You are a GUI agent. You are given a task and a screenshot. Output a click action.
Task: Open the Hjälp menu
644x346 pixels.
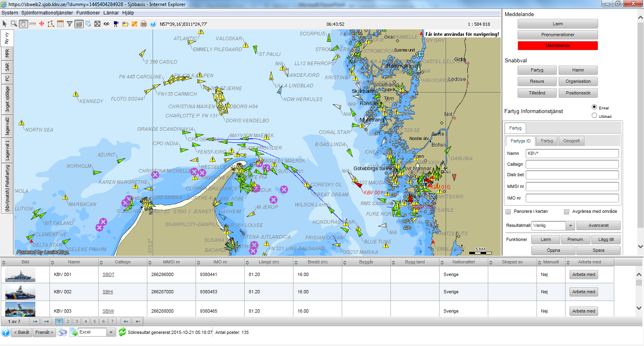(128, 13)
